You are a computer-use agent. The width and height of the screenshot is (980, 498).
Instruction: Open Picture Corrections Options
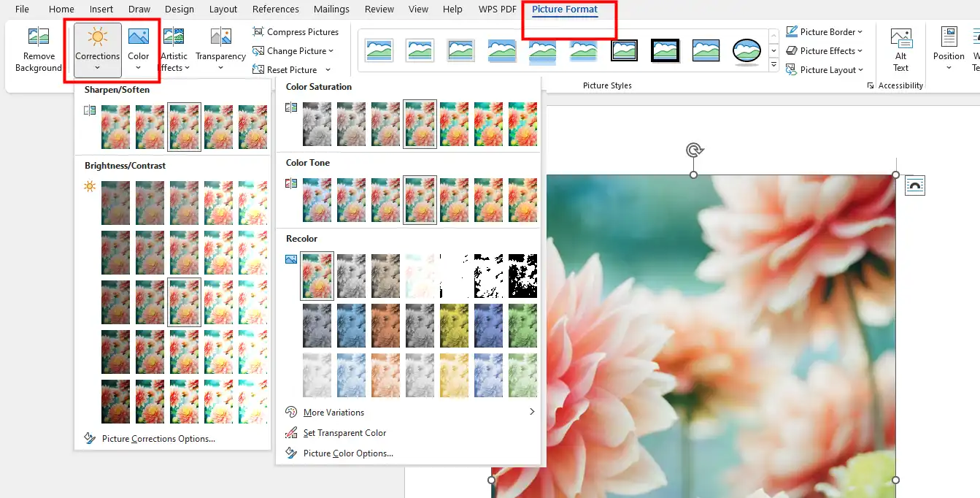(158, 439)
